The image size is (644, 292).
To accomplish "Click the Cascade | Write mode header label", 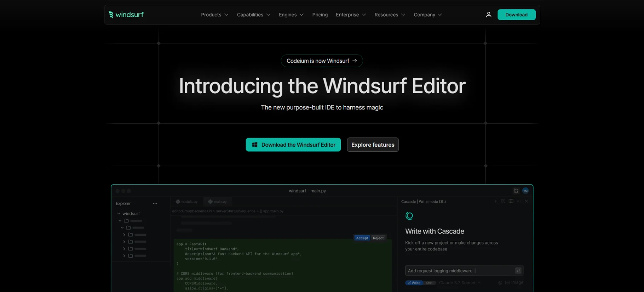I will tap(424, 202).
